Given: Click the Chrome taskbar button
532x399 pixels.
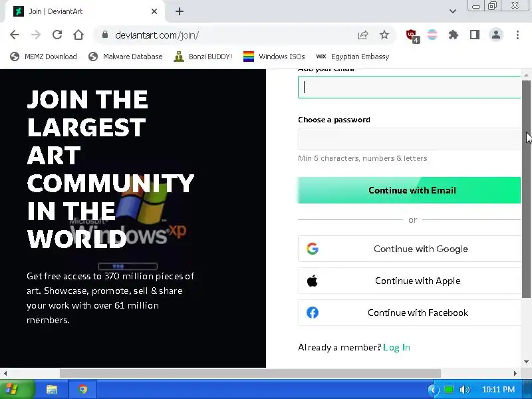Looking at the screenshot, I should point(82,389).
